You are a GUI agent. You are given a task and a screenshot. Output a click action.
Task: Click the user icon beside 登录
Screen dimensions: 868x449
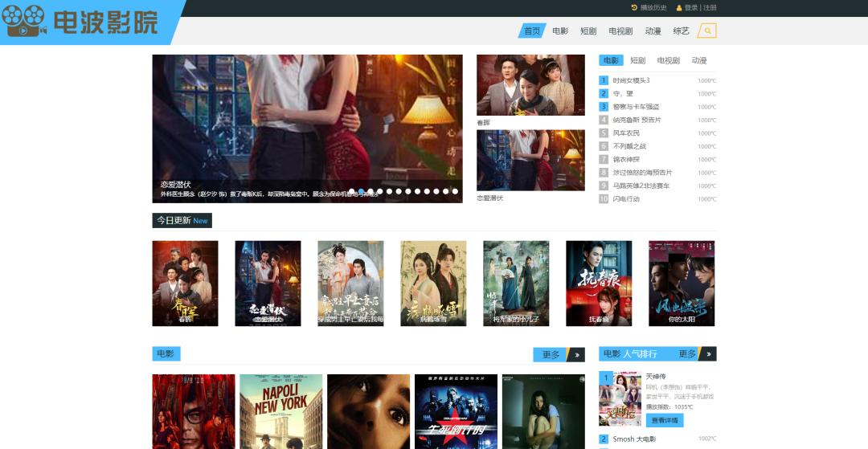coord(679,7)
